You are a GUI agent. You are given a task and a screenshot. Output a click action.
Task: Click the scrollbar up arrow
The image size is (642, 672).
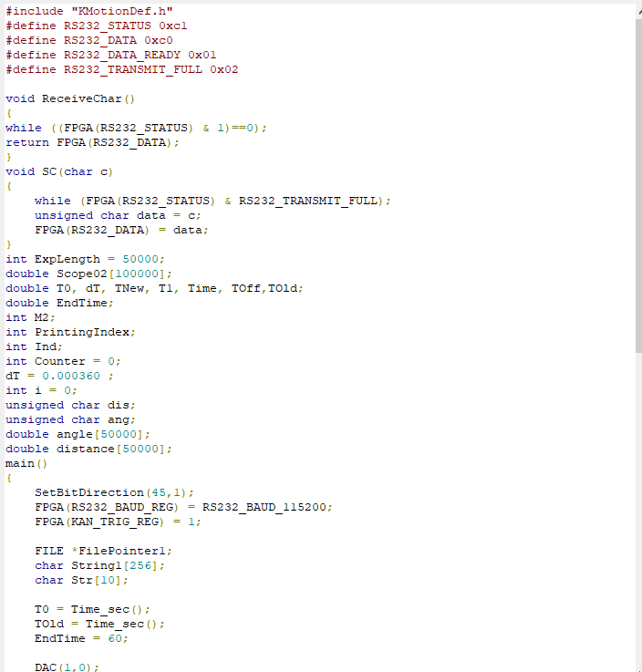(x=637, y=8)
